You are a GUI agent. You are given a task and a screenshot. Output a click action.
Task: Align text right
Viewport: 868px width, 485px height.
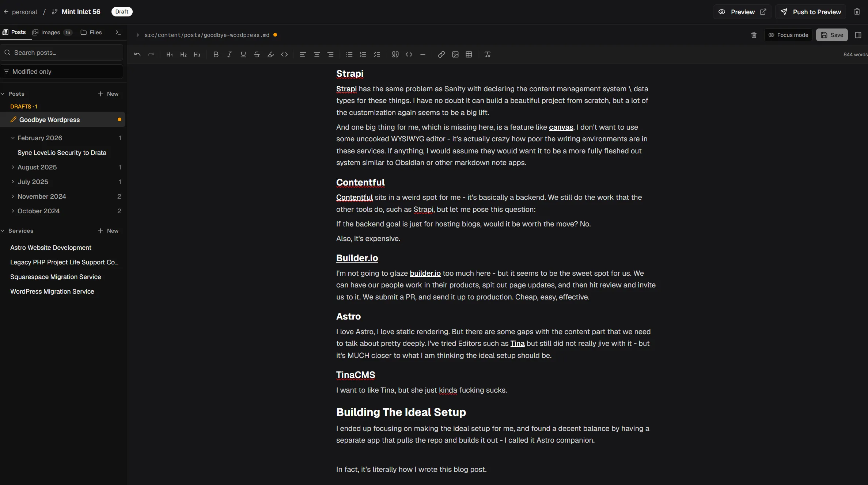330,54
